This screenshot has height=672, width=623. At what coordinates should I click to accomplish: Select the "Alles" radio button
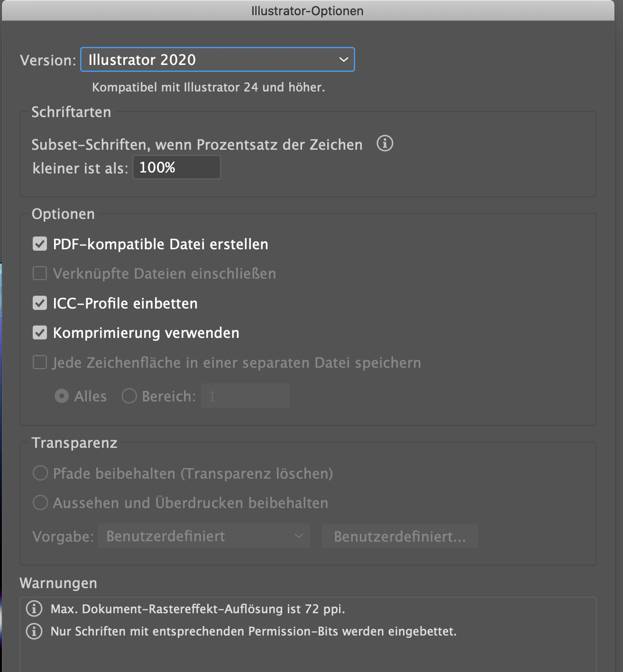[x=62, y=396]
